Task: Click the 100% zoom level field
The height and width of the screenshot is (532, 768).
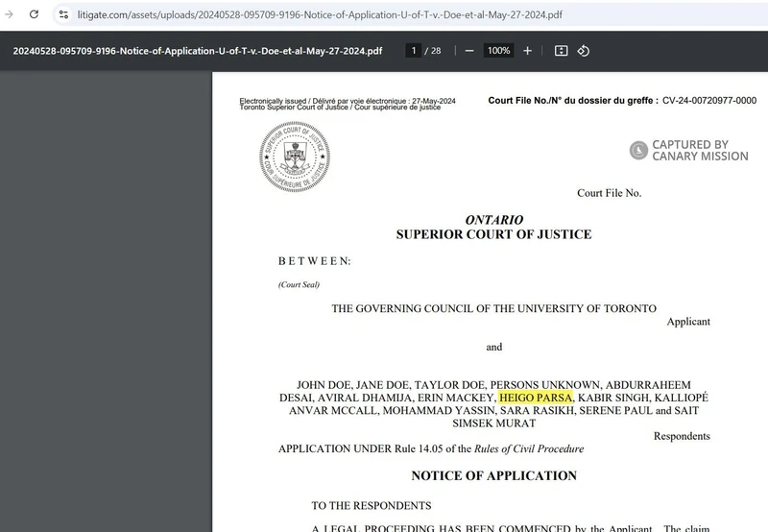Action: 498,51
